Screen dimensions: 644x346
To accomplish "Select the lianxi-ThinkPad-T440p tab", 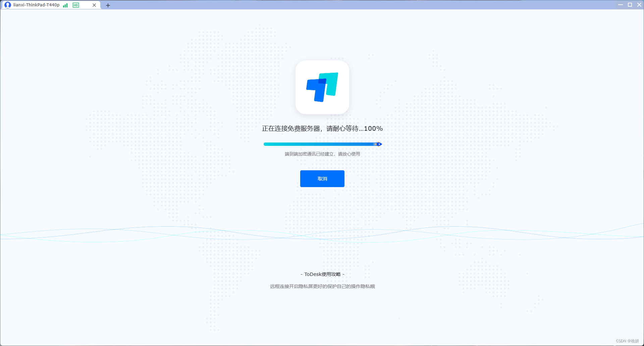I will tap(37, 5).
